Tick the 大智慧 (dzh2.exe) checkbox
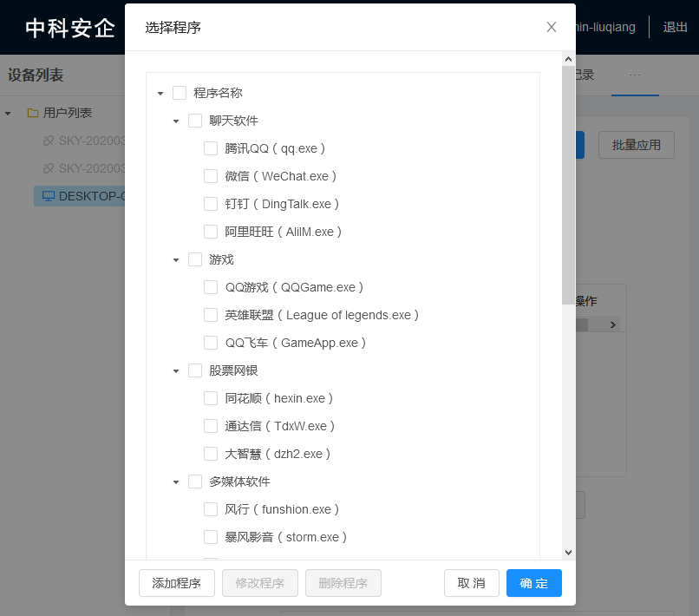Viewport: 699px width, 616px height. click(x=211, y=454)
